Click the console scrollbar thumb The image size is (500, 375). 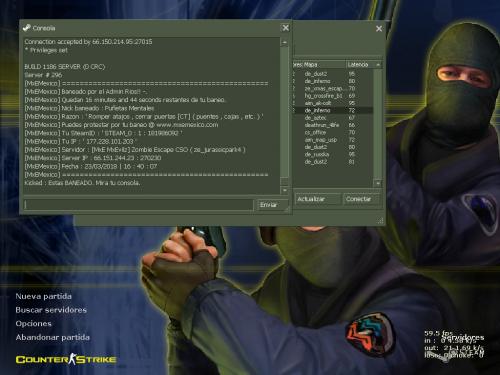[x=284, y=181]
